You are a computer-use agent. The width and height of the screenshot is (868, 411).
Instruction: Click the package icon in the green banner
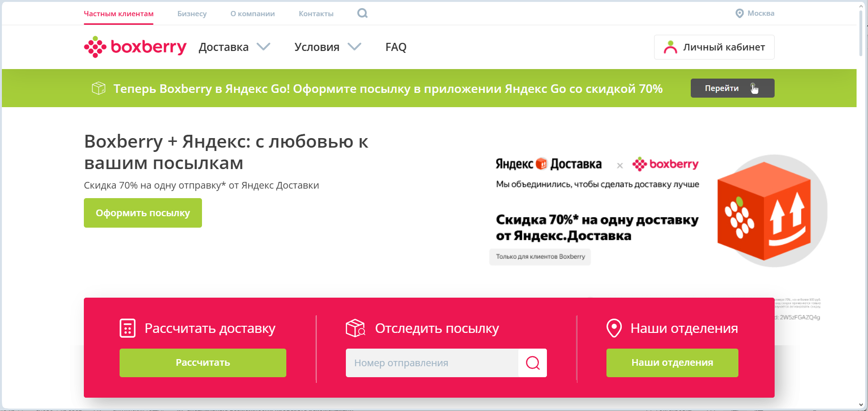tap(99, 88)
